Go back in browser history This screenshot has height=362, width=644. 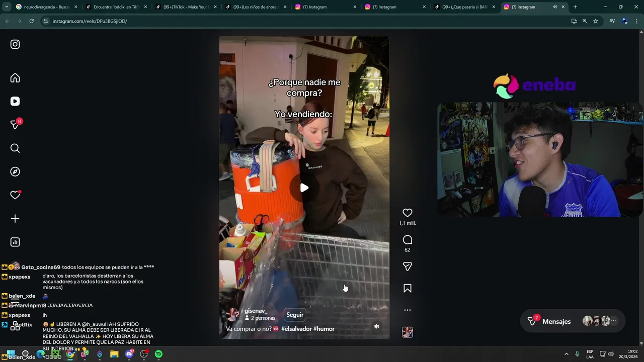pos(7,21)
